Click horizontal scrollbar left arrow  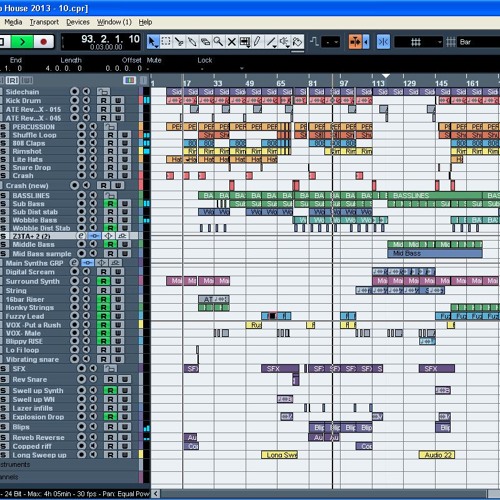click(156, 494)
